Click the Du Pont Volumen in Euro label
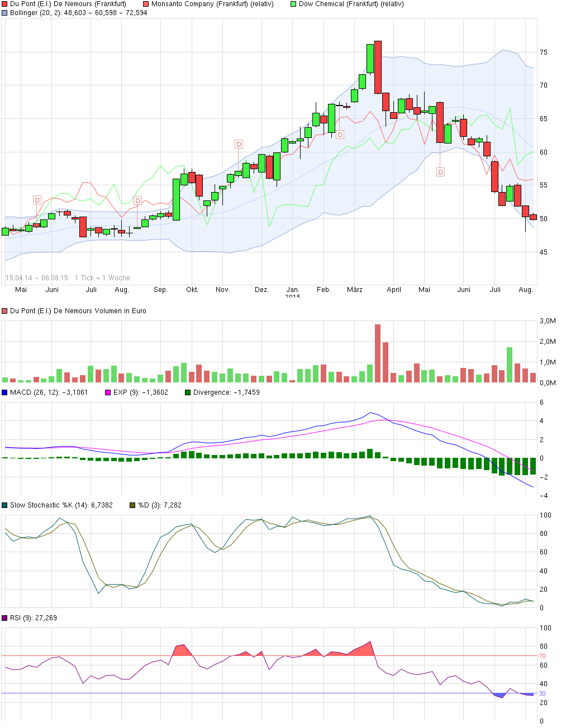 tap(78, 311)
